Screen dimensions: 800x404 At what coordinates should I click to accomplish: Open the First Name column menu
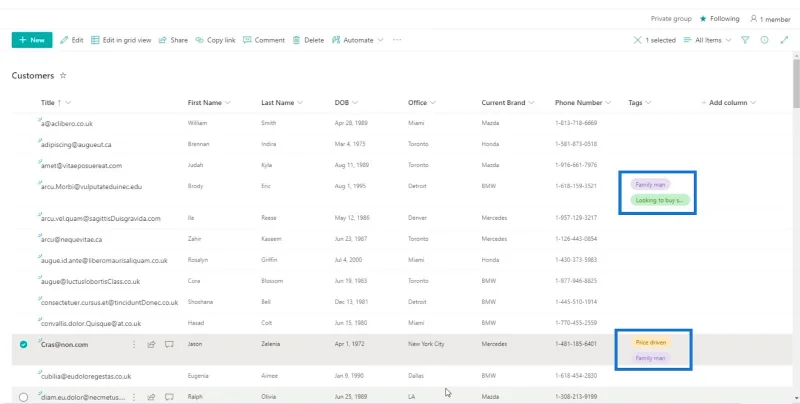click(209, 103)
